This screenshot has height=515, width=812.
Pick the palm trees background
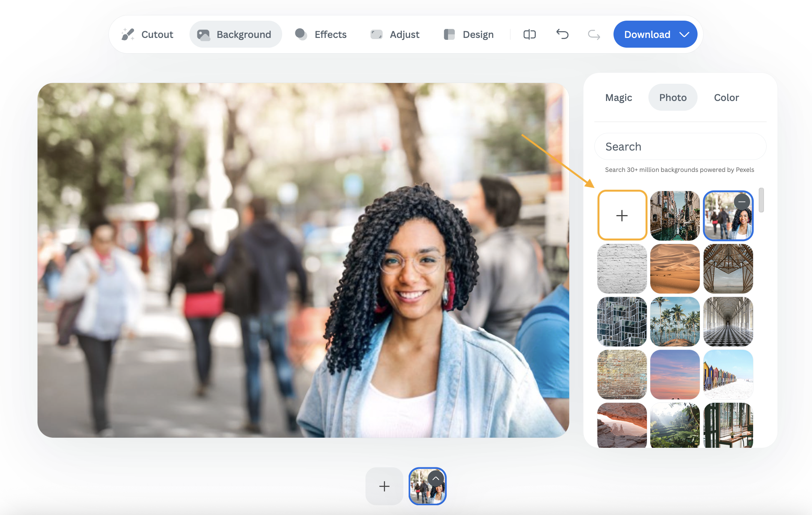tap(675, 322)
